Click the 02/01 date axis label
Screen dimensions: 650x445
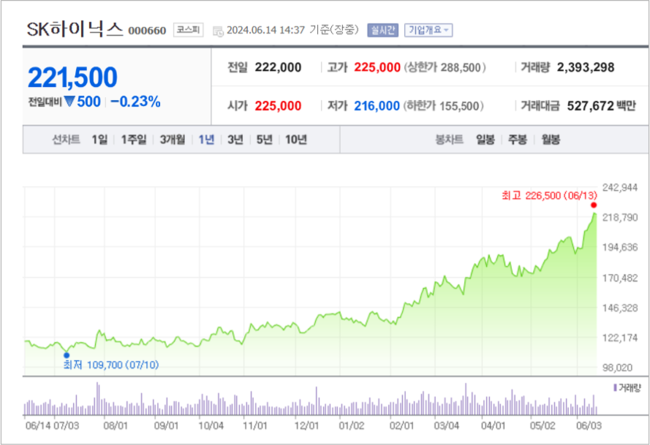point(402,426)
